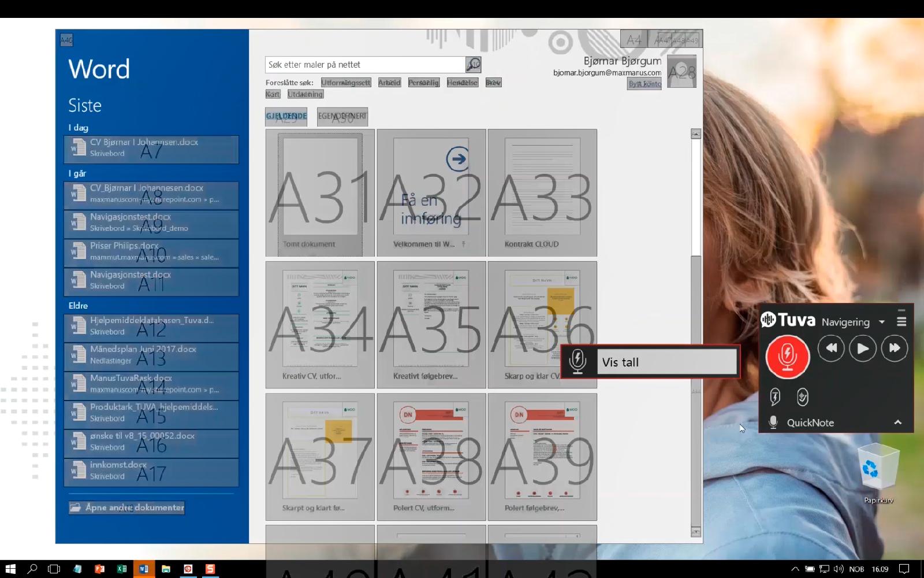This screenshot has height=578, width=924.
Task: Open recent file Månedsplan Juni 2017.docx
Action: coord(151,357)
